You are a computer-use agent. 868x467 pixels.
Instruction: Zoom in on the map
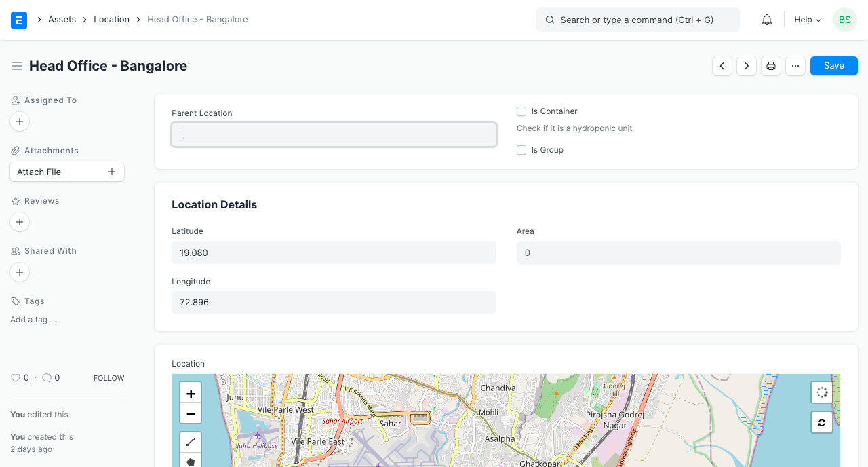pyautogui.click(x=191, y=394)
